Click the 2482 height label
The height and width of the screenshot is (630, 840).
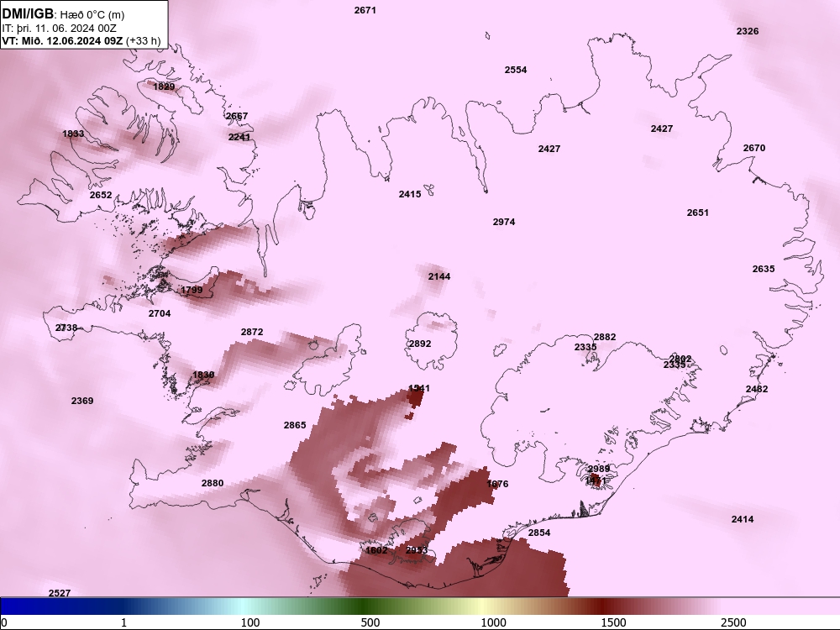click(757, 389)
